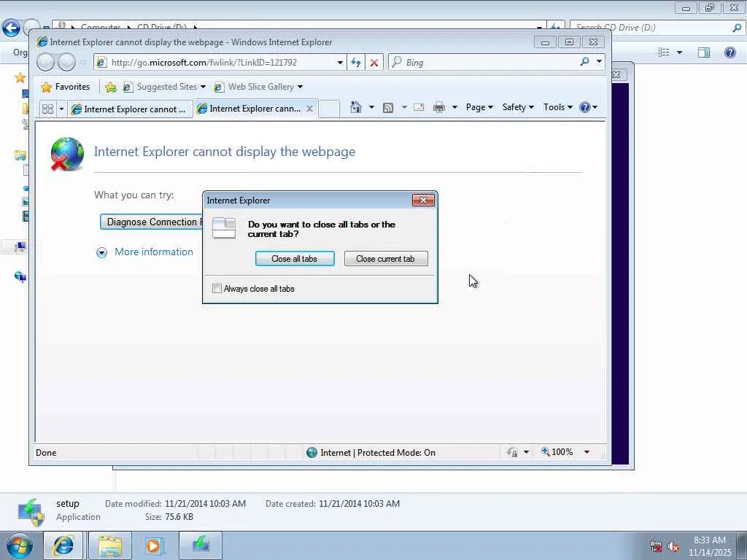747x560 pixels.
Task: Click the network tray icon
Action: [x=656, y=547]
